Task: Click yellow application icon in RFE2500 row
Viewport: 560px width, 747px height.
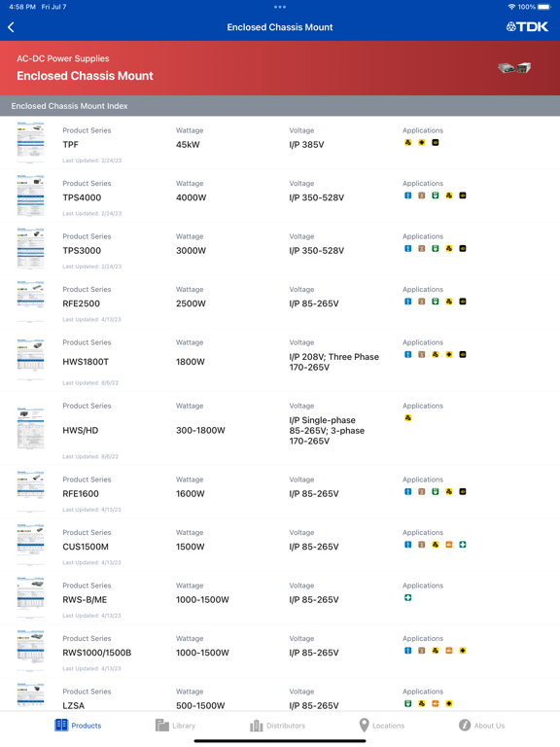Action: pos(448,302)
